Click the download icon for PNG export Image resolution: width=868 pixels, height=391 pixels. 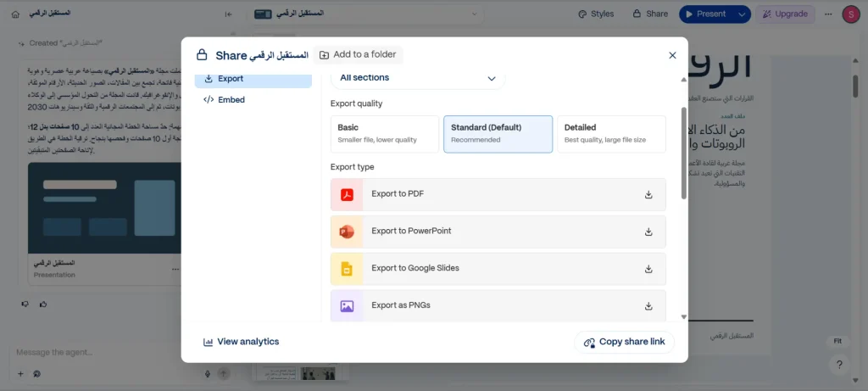pos(648,305)
